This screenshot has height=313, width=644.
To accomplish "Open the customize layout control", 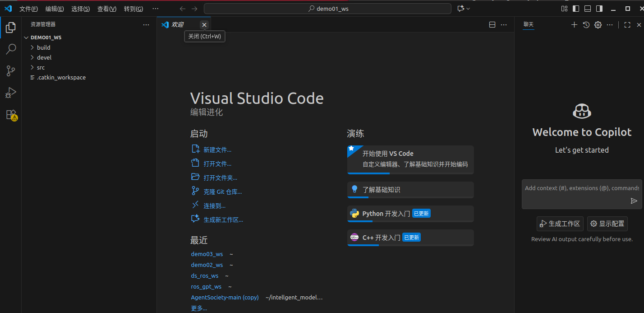I will tap(564, 9).
